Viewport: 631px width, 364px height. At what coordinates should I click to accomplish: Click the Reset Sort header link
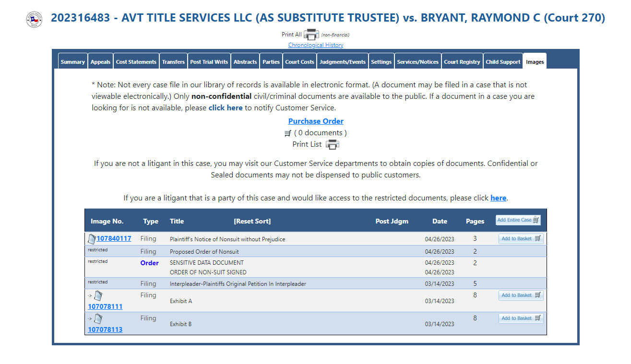tap(252, 221)
